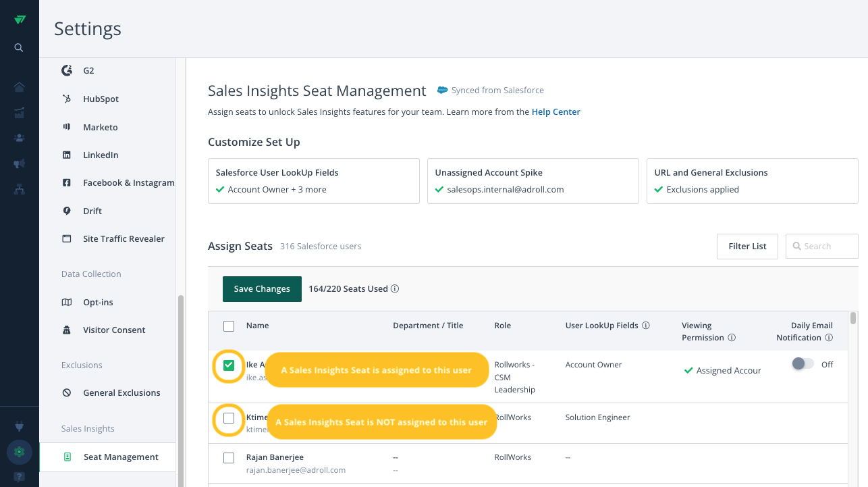
Task: Open Salesforce User LookUp Fields card
Action: tap(314, 181)
